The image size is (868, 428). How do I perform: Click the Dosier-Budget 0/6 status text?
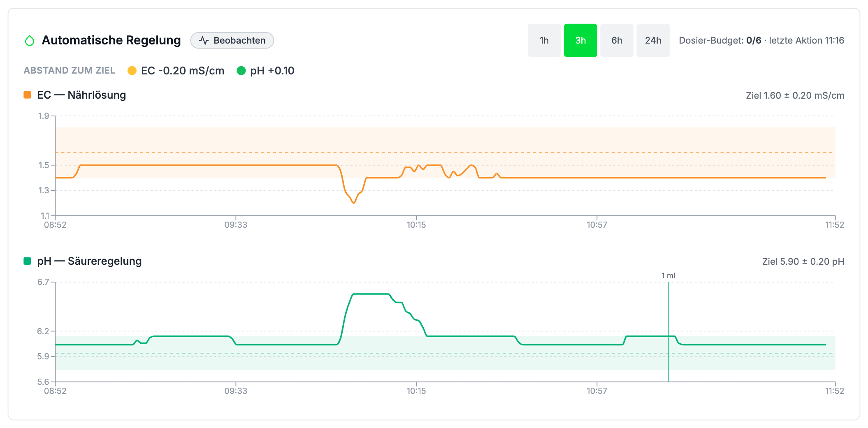720,40
